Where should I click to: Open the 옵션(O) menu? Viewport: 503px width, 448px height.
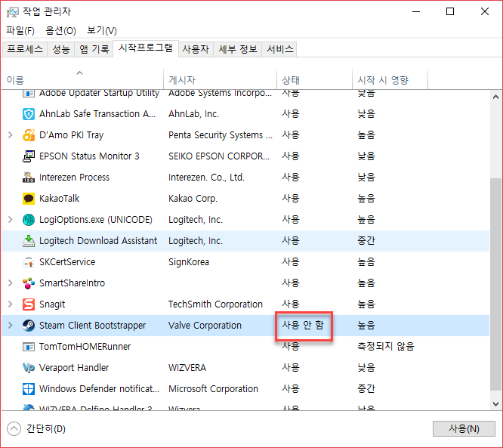click(x=60, y=30)
